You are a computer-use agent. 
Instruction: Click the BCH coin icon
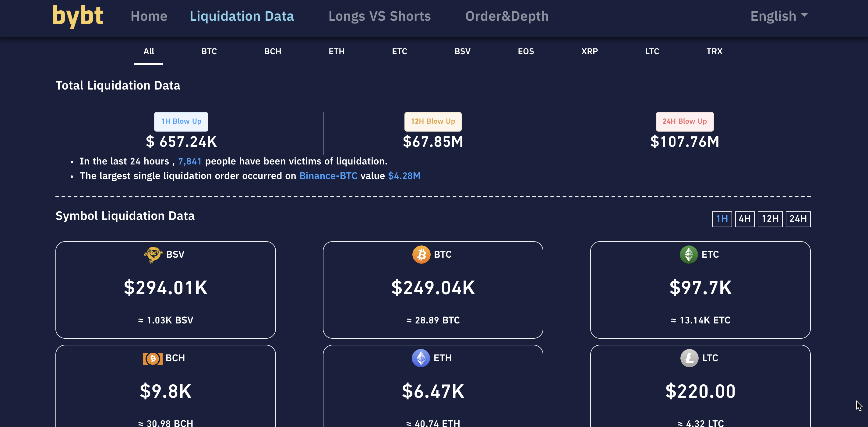click(x=153, y=358)
